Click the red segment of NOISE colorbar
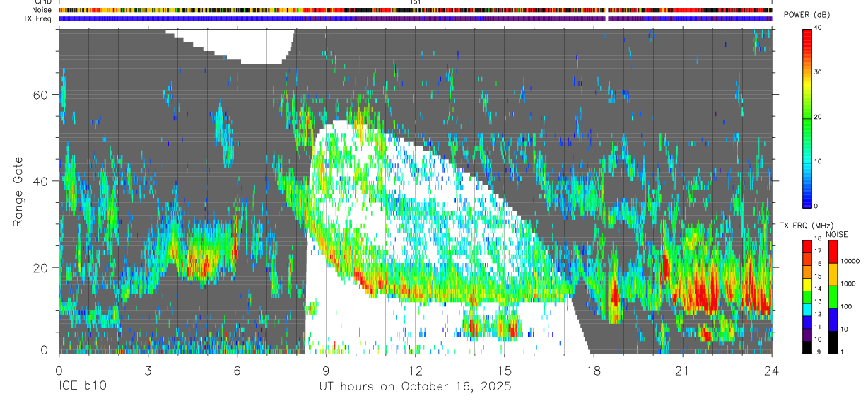Viewport: 868px width, 401px height. pyautogui.click(x=833, y=252)
